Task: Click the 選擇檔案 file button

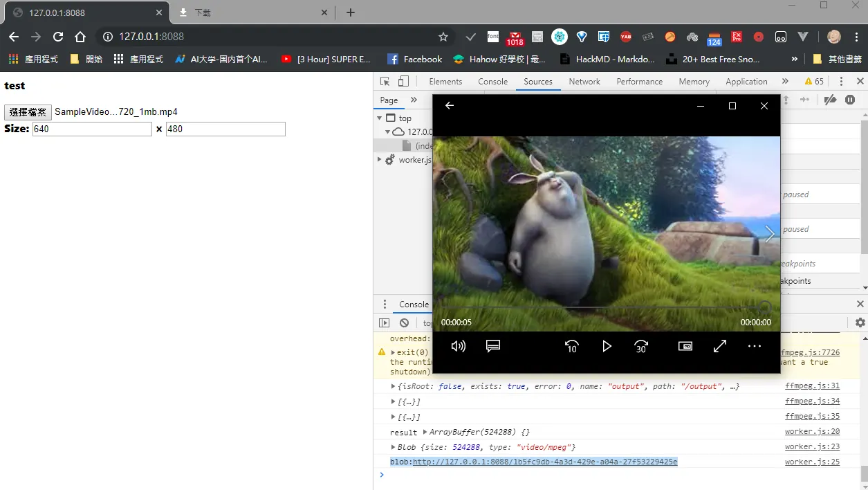Action: (28, 112)
